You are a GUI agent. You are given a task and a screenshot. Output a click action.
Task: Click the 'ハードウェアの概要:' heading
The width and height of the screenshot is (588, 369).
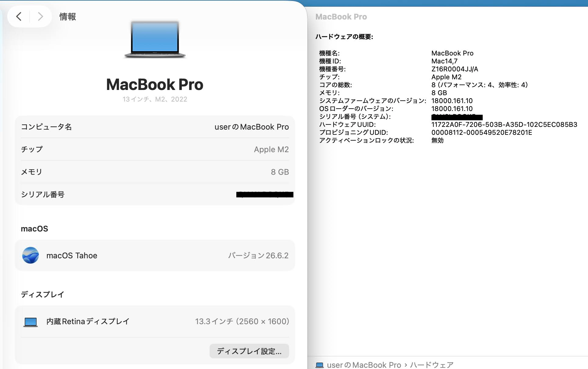click(344, 37)
